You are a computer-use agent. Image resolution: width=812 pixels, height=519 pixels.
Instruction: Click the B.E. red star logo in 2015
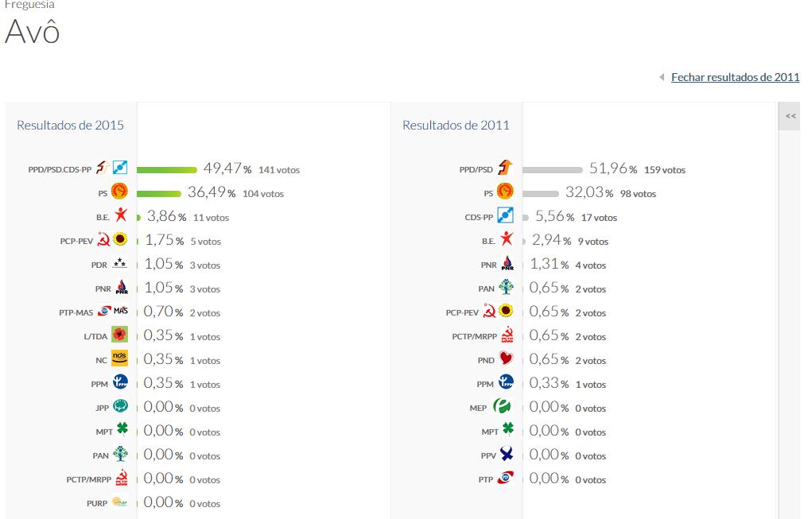coord(120,215)
